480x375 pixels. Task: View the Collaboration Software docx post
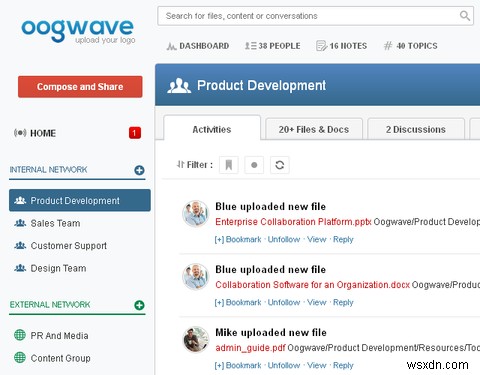316,302
